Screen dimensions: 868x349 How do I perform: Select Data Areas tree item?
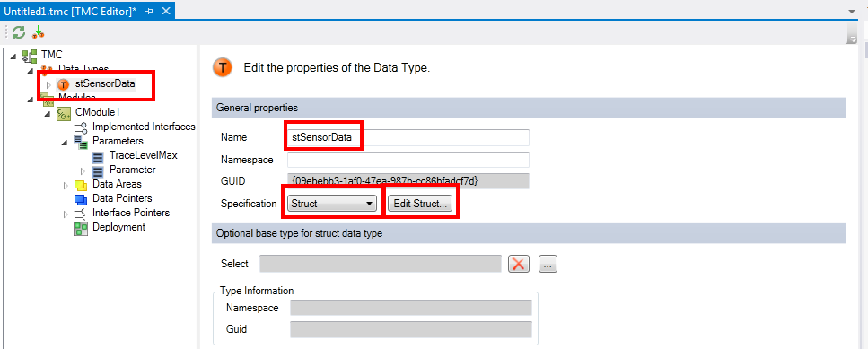pyautogui.click(x=117, y=184)
